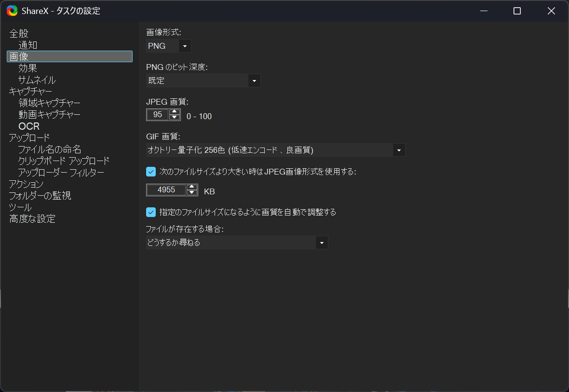Open the GIF 画質 quantization dropdown
569x392 pixels.
399,150
